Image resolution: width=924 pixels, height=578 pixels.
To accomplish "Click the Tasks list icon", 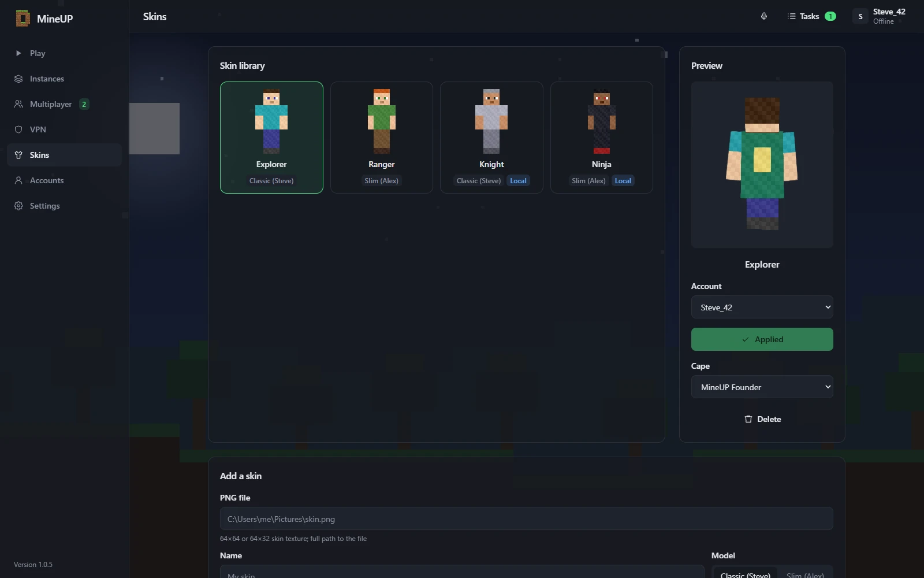I will [x=792, y=16].
